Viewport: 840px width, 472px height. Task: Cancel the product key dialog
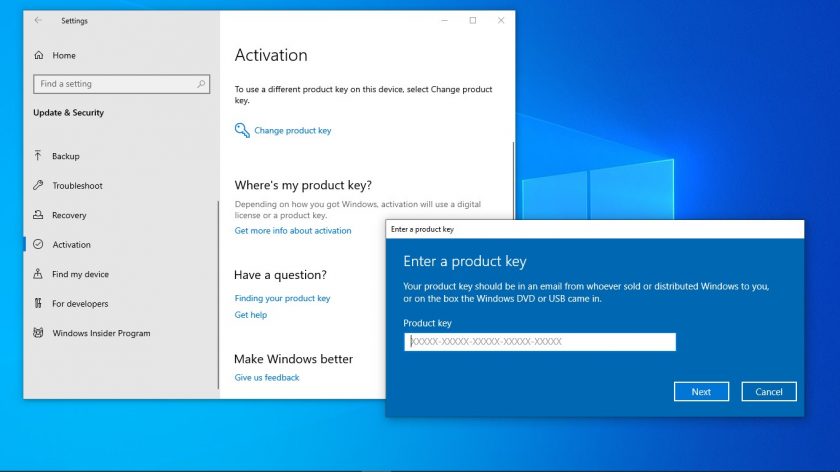769,392
